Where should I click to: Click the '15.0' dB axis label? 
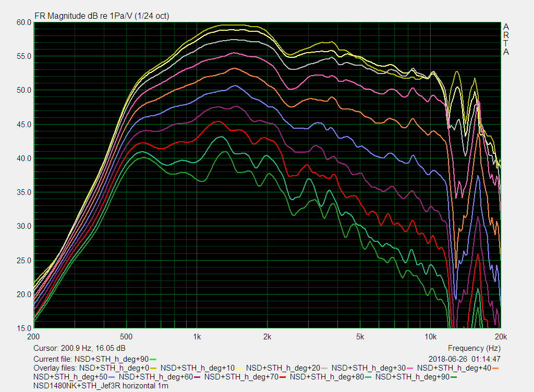tap(24, 328)
